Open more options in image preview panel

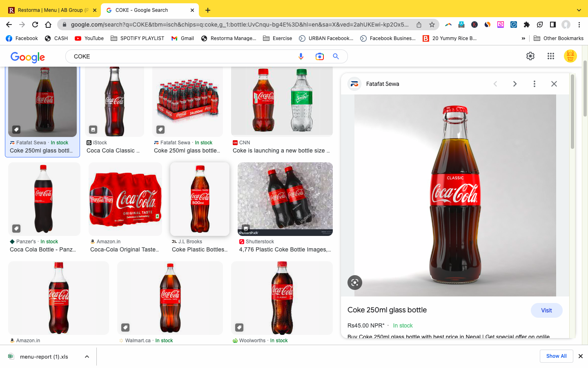pos(535,84)
